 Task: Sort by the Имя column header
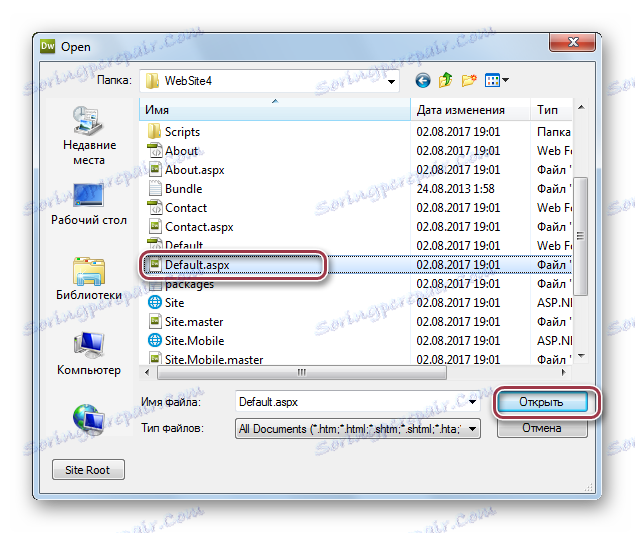(275, 110)
